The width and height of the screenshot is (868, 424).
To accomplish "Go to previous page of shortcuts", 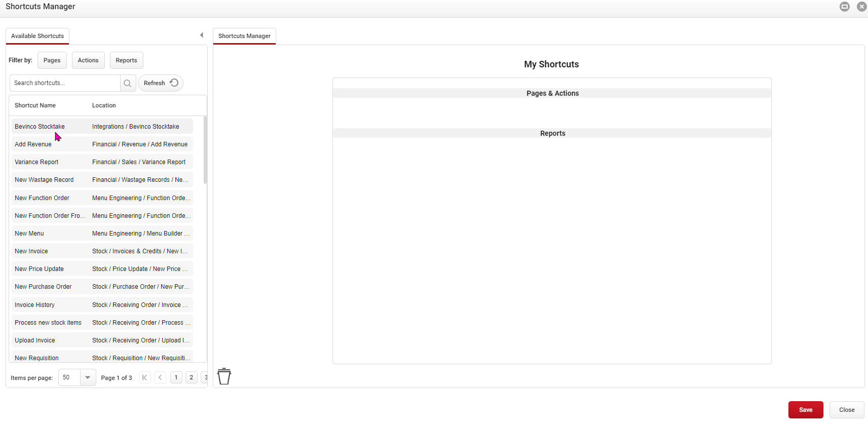I will click(x=160, y=377).
